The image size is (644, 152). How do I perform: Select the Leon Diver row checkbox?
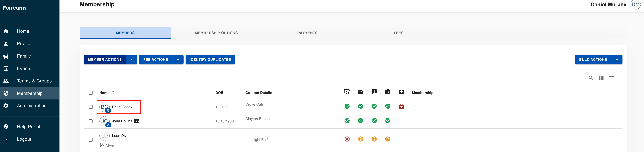pos(91,140)
